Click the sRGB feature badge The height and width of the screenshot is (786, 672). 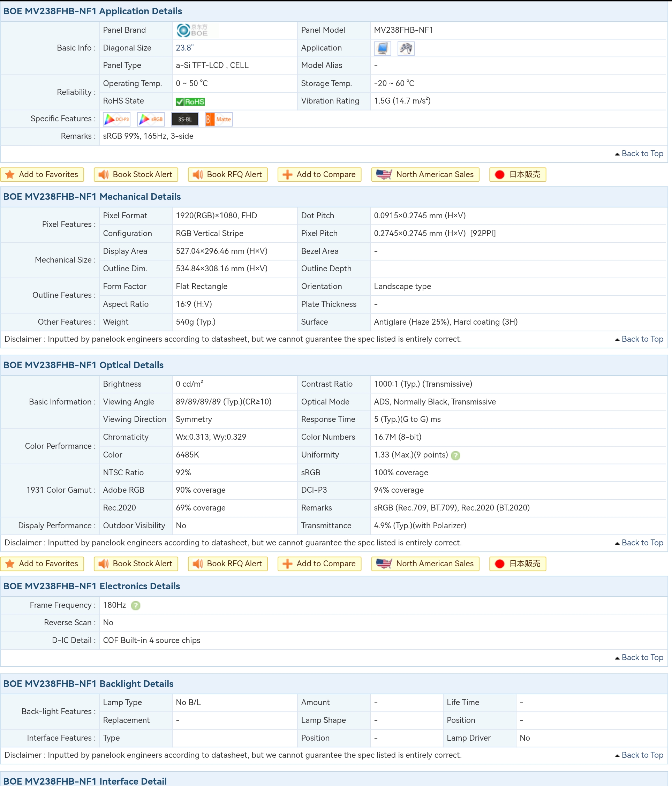(x=151, y=119)
